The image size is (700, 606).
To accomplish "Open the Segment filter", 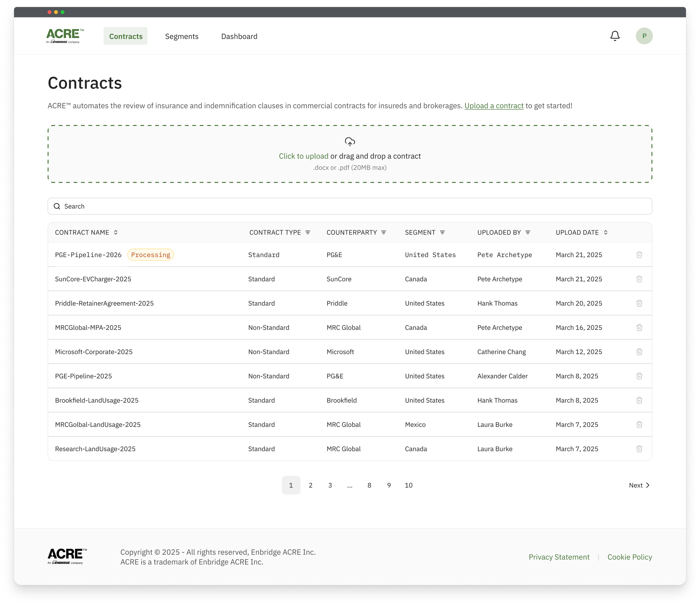I will click(442, 232).
